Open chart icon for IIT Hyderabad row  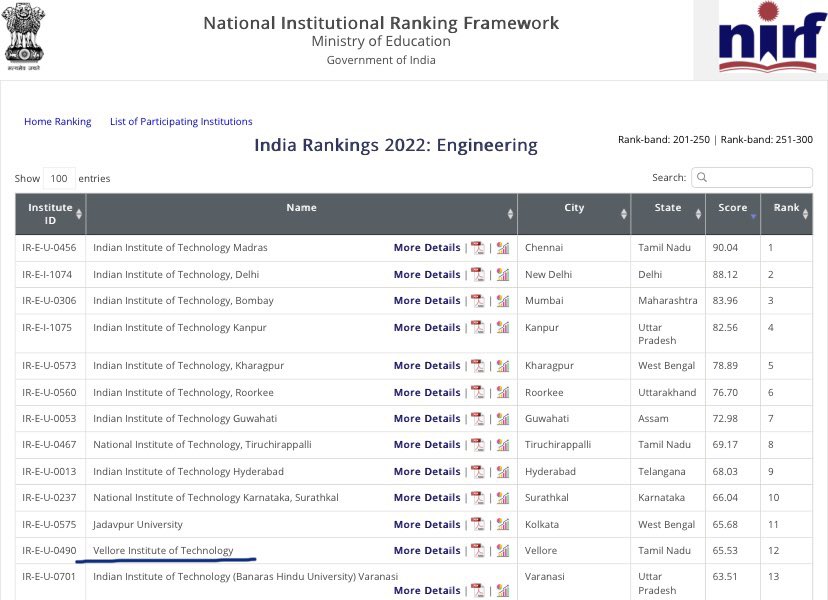click(503, 472)
